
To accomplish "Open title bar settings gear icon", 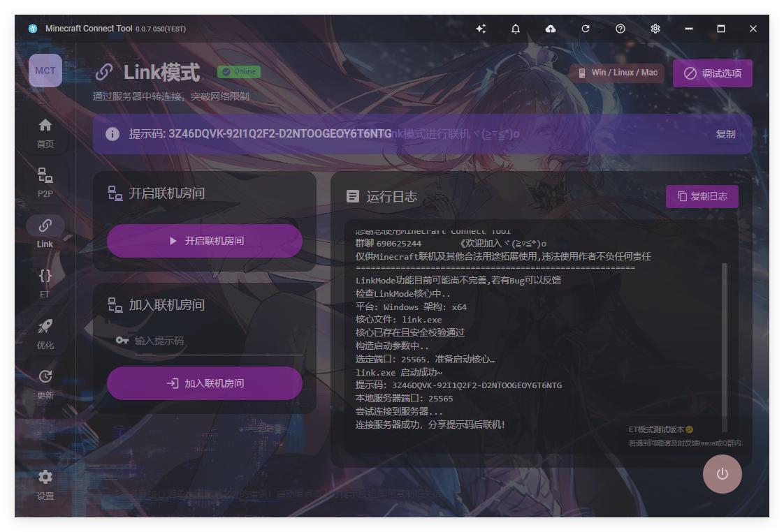I will [x=655, y=29].
